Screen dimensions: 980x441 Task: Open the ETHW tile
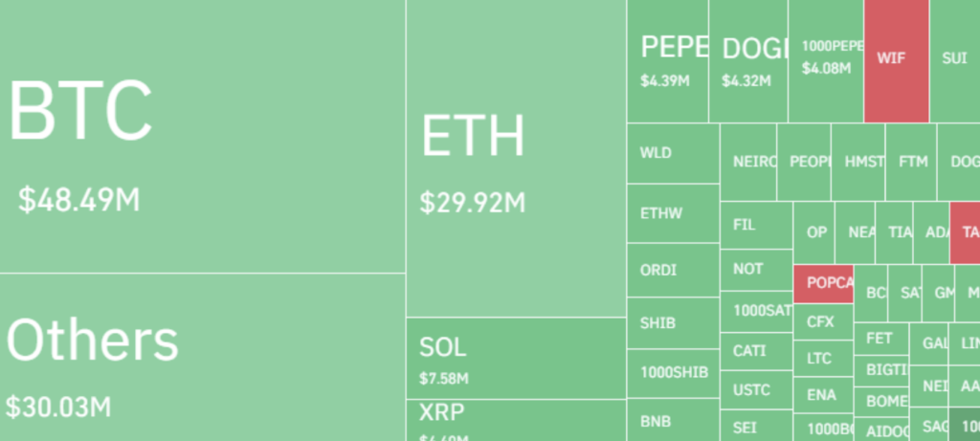click(673, 213)
